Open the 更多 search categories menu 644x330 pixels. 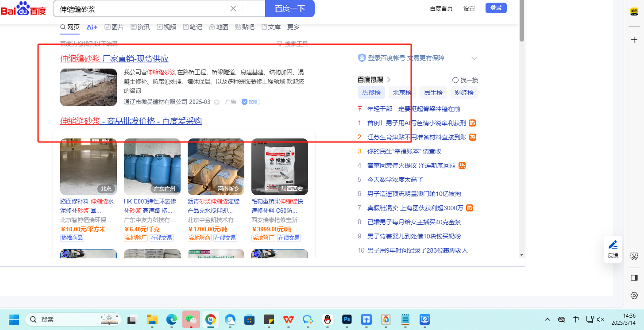pyautogui.click(x=293, y=27)
